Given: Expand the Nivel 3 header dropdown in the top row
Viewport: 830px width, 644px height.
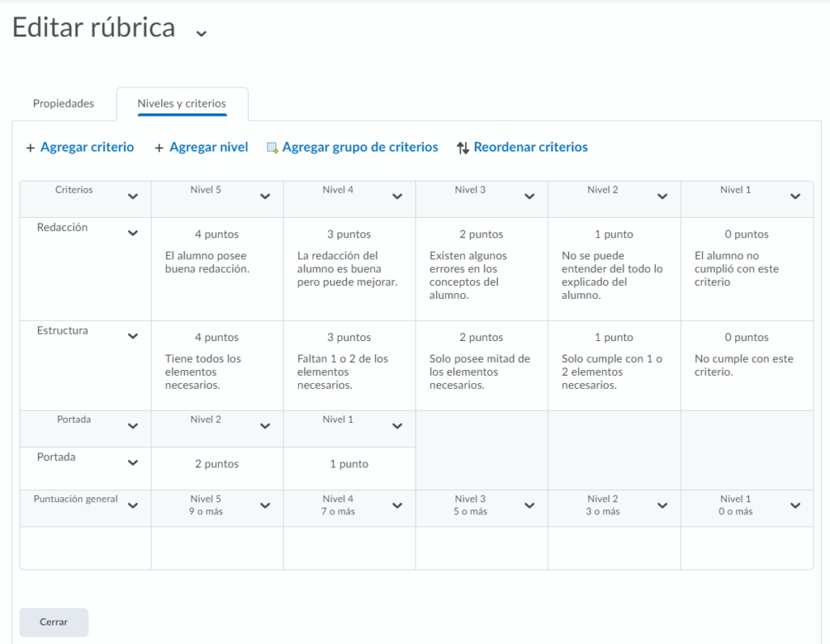Looking at the screenshot, I should pos(529,196).
